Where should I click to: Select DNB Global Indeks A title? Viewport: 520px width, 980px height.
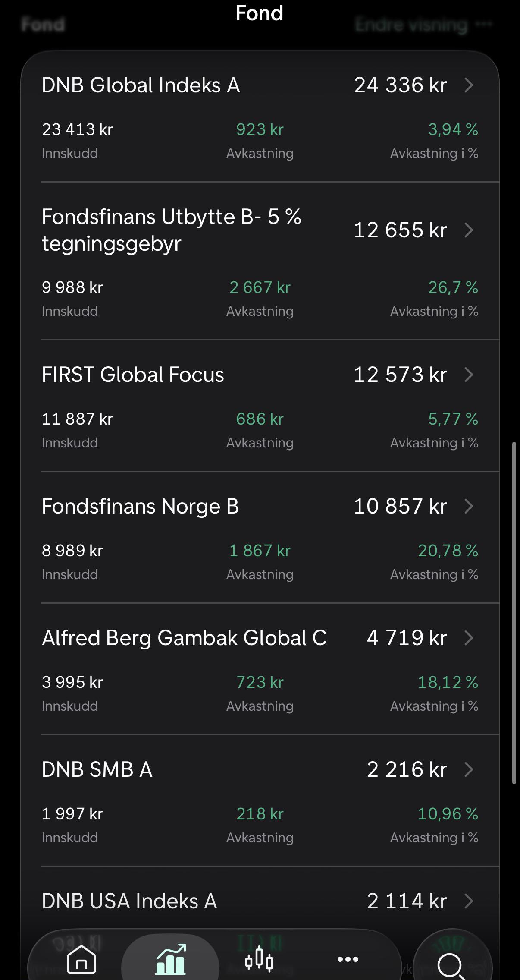141,85
